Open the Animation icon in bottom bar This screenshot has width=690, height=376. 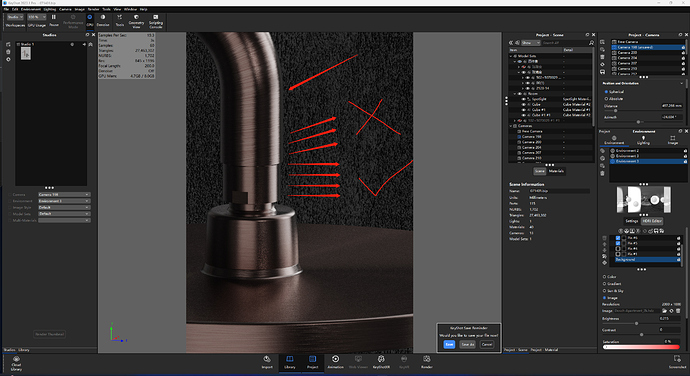pos(335,362)
